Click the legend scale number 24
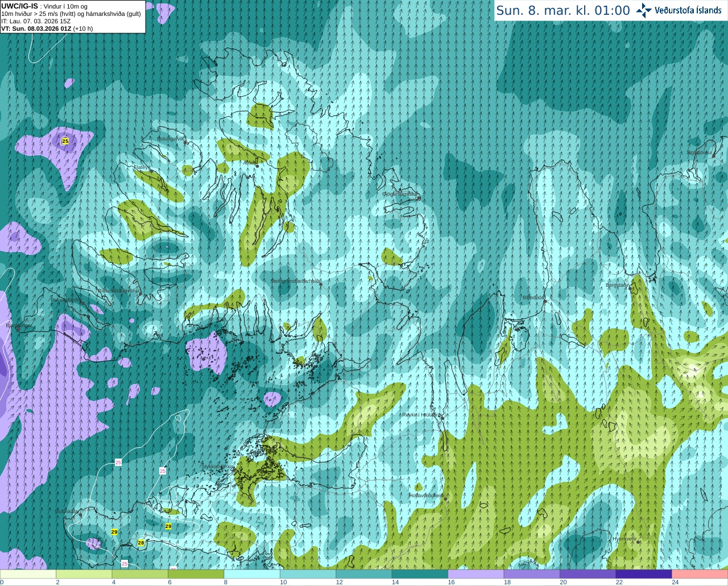This screenshot has width=728, height=586. click(x=675, y=582)
